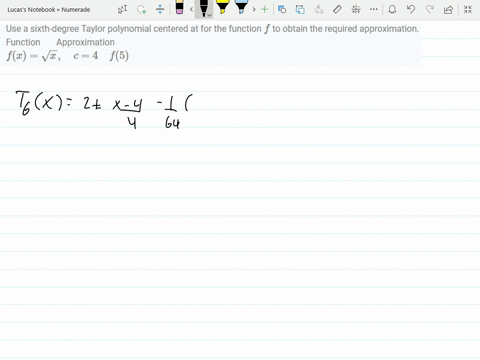Exit full screen mode
This screenshot has width=480, height=360.
point(468,9)
